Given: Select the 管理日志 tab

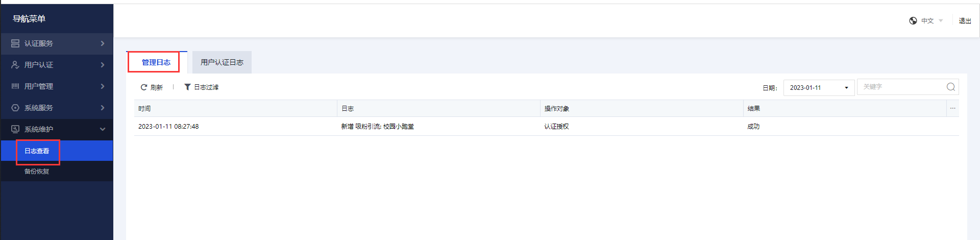Looking at the screenshot, I should tap(156, 62).
